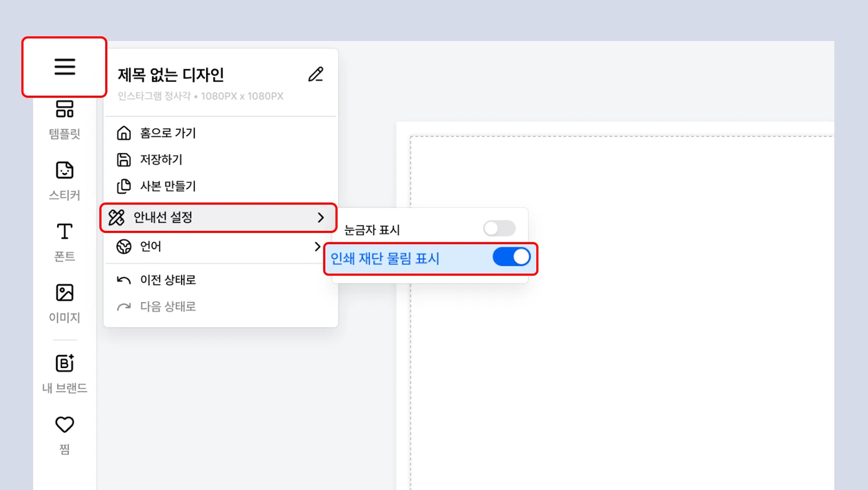Open the 템플릿 templates panel
Image resolution: width=868 pixels, height=490 pixels.
(65, 120)
